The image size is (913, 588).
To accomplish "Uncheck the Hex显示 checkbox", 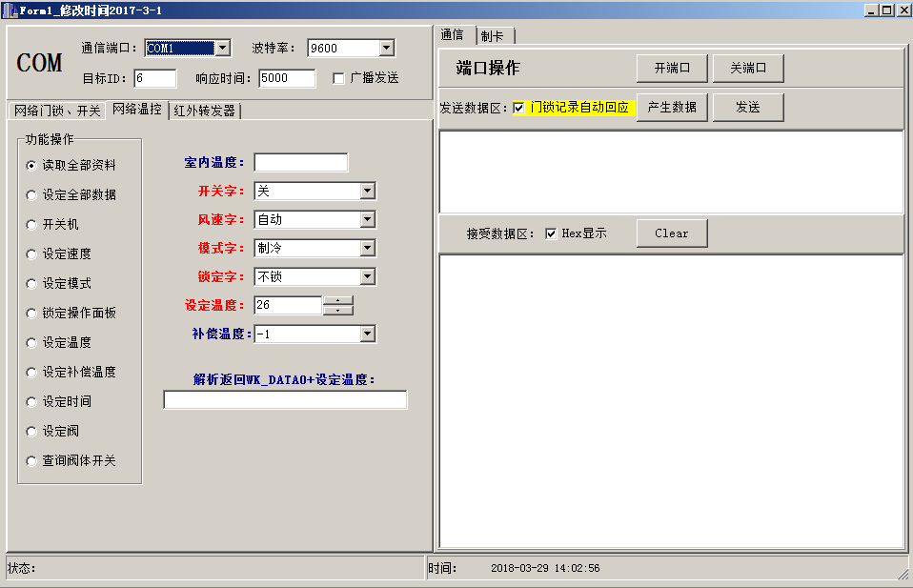I will pyautogui.click(x=551, y=233).
